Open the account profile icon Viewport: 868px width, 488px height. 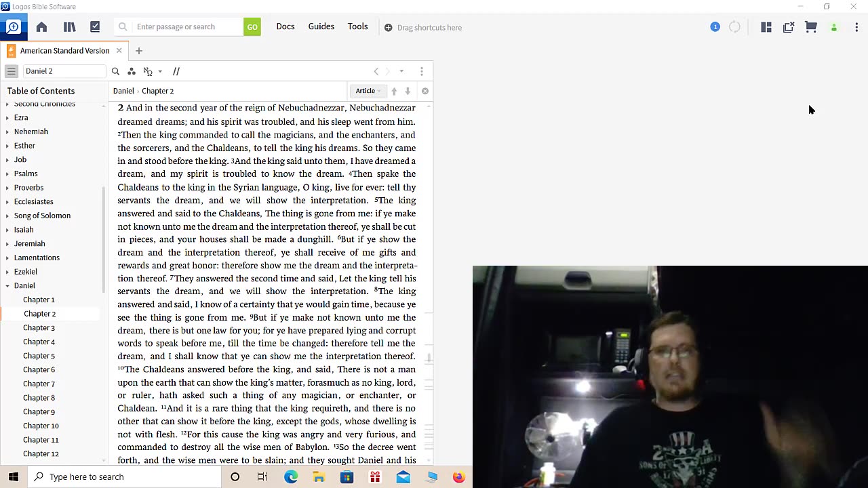[834, 27]
